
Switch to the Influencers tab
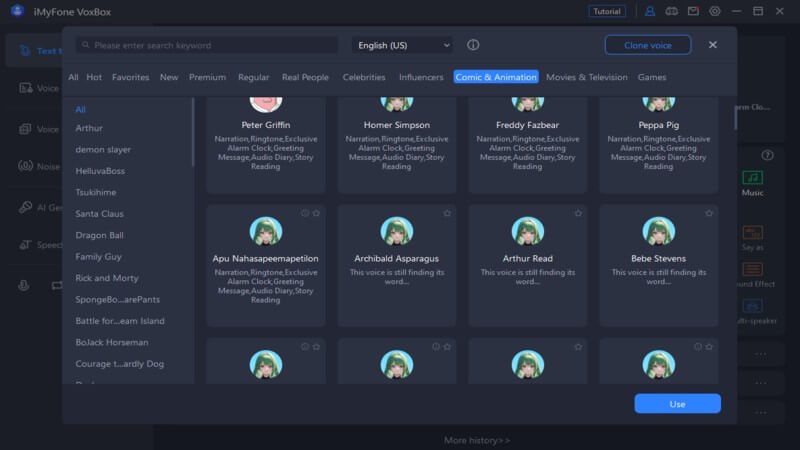(x=421, y=77)
